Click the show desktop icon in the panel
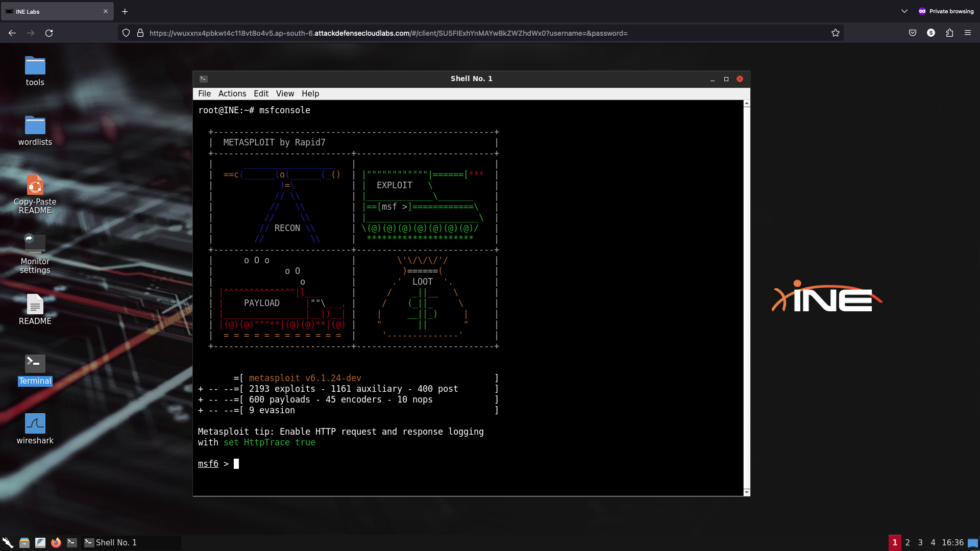The height and width of the screenshot is (551, 980). (x=973, y=543)
